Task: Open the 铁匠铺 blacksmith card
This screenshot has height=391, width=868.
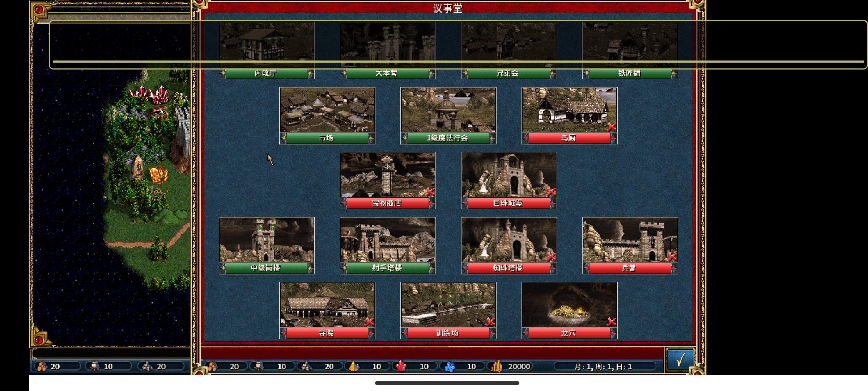Action: 630,50
